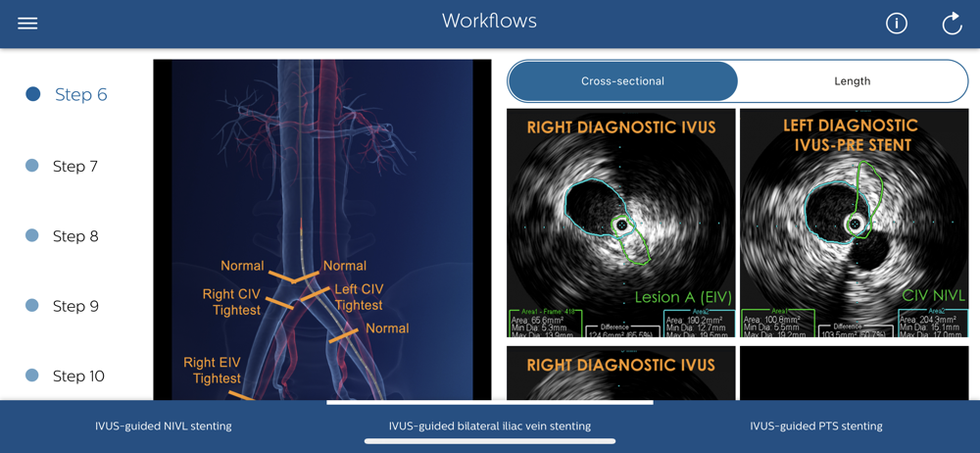Click the Lesion A (EIV) caption
The image size is (980, 453).
tap(682, 296)
